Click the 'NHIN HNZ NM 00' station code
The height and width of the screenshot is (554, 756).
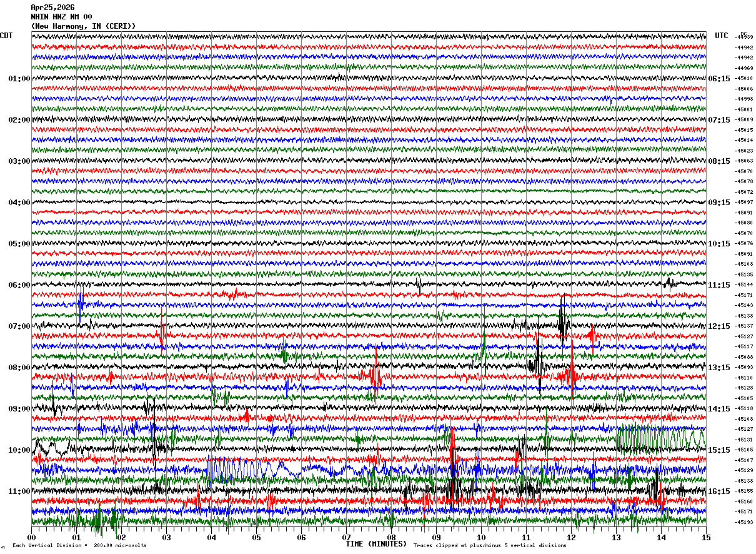click(x=61, y=17)
